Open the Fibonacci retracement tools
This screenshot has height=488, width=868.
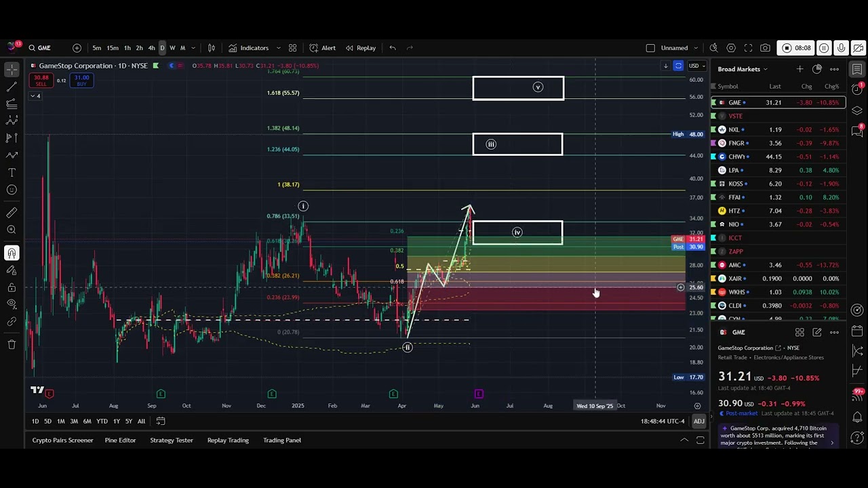point(12,104)
